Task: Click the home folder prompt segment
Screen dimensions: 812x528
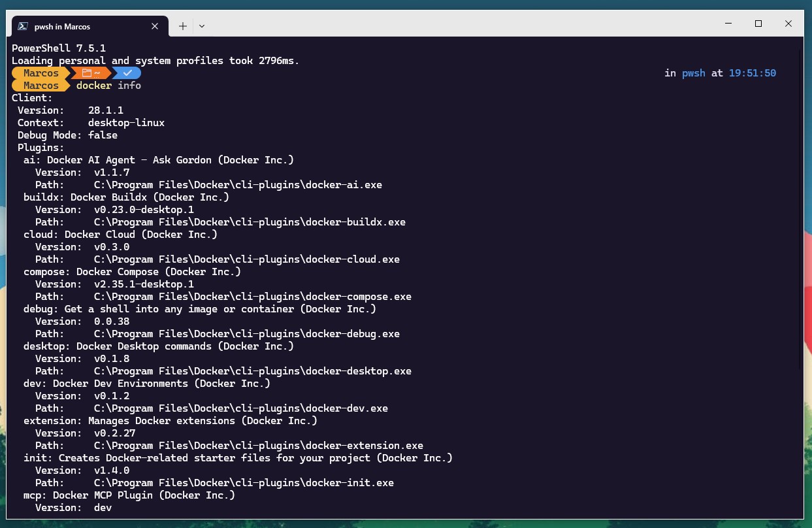Action: tap(91, 73)
